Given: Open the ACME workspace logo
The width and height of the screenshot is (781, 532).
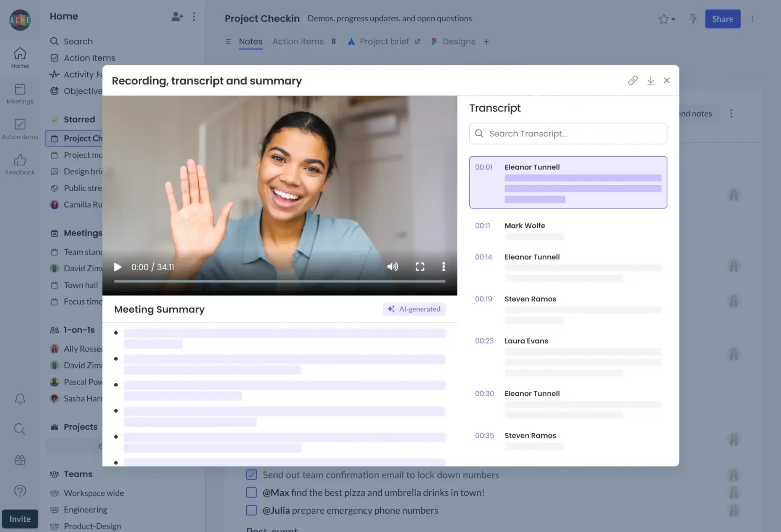Looking at the screenshot, I should [20, 20].
